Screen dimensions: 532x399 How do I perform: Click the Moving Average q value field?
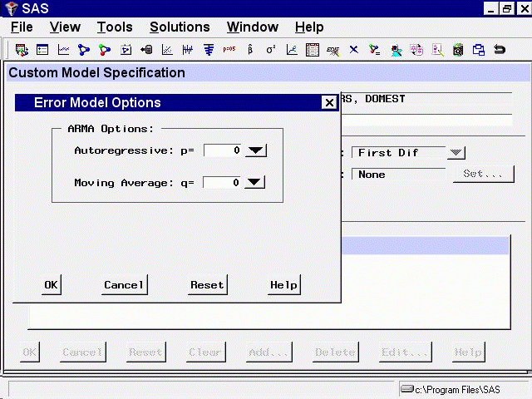pyautogui.click(x=222, y=183)
